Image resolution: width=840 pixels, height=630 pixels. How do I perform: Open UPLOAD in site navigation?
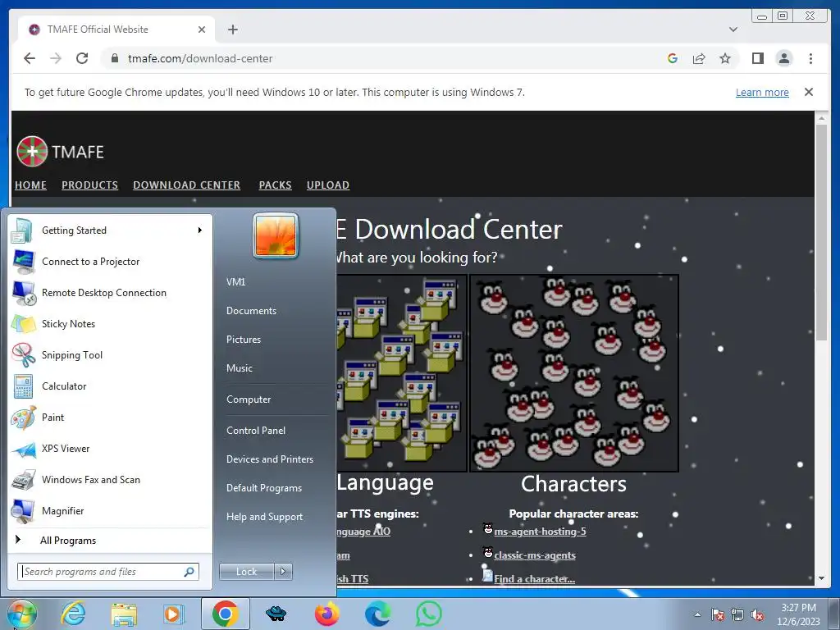(328, 185)
